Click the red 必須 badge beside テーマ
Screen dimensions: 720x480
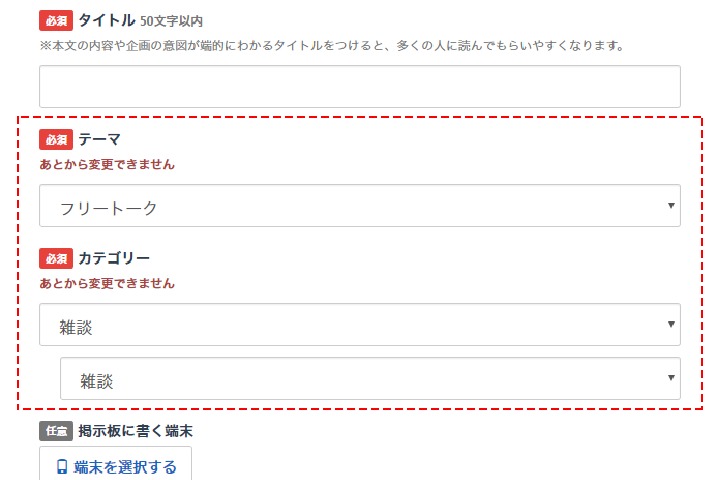pyautogui.click(x=56, y=140)
